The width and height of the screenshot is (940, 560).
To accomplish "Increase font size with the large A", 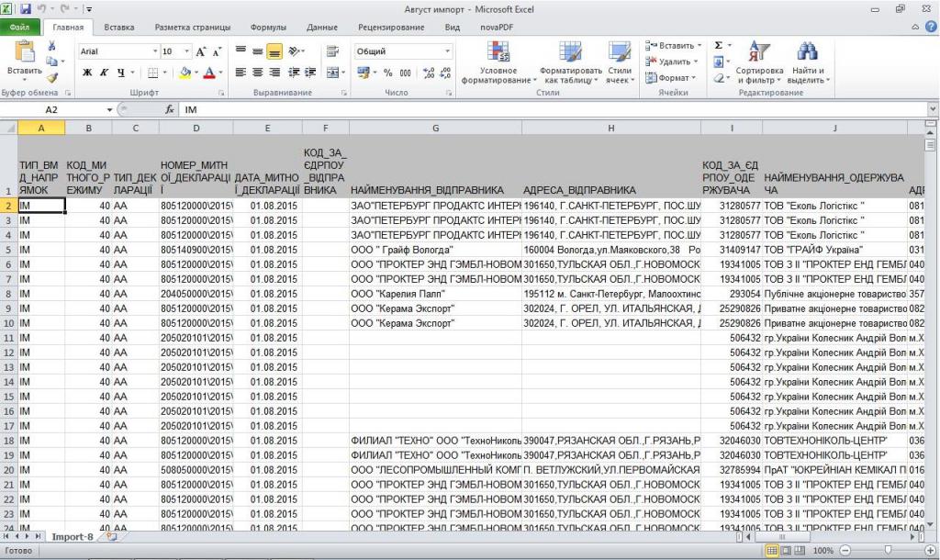I will [x=201, y=51].
